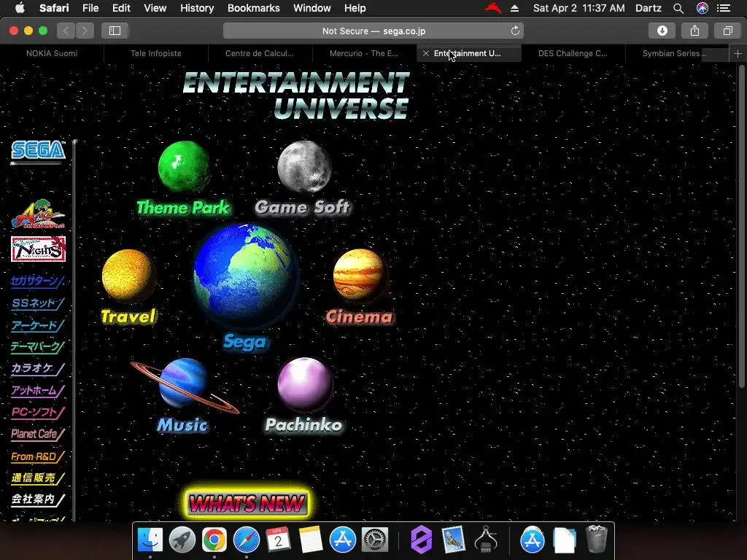Open Calendar from the Dock
The height and width of the screenshot is (560, 747).
click(278, 540)
